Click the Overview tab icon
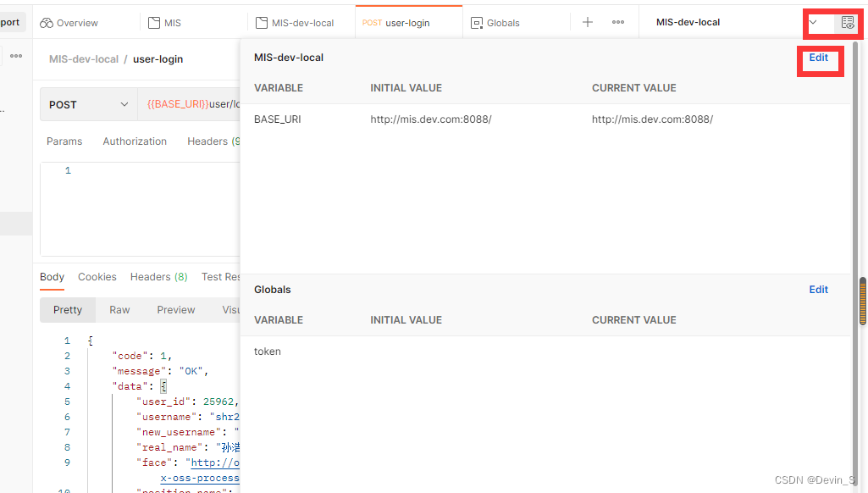The height and width of the screenshot is (493, 868). [x=47, y=23]
